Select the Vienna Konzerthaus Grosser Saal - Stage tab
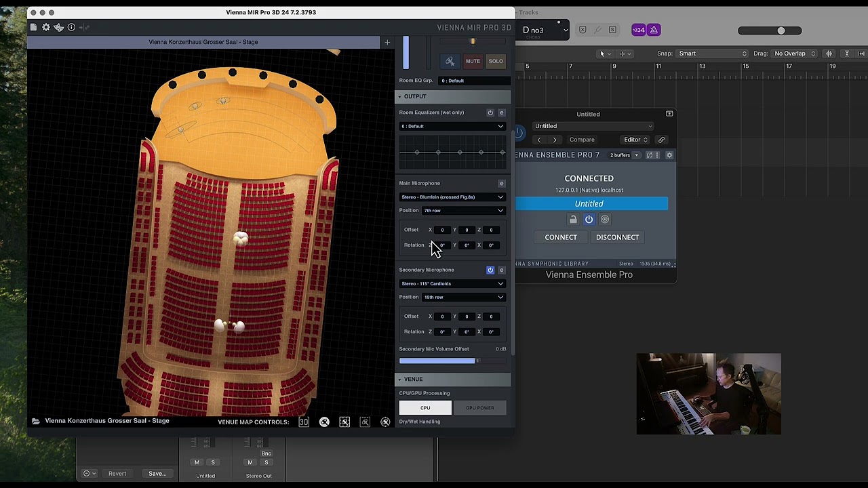 (x=203, y=42)
